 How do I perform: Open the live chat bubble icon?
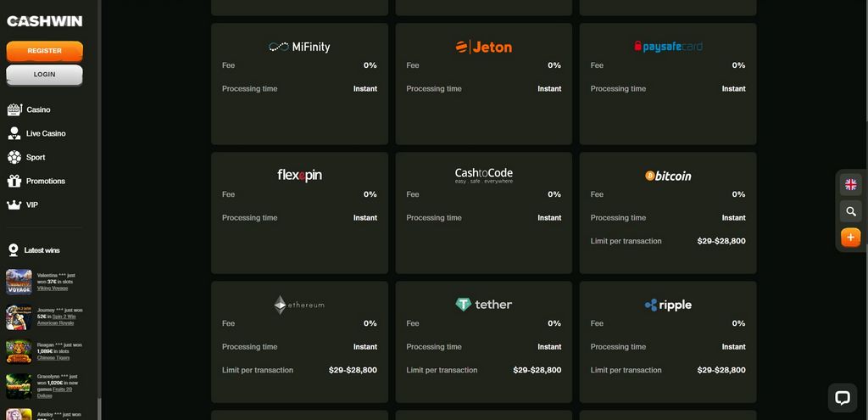(x=843, y=398)
